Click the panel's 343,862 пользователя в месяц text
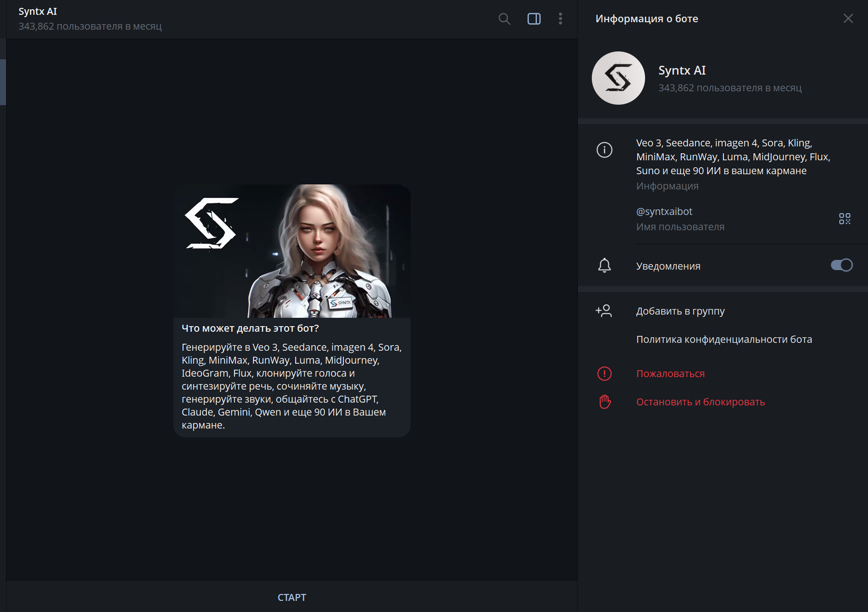This screenshot has height=612, width=868. (730, 88)
